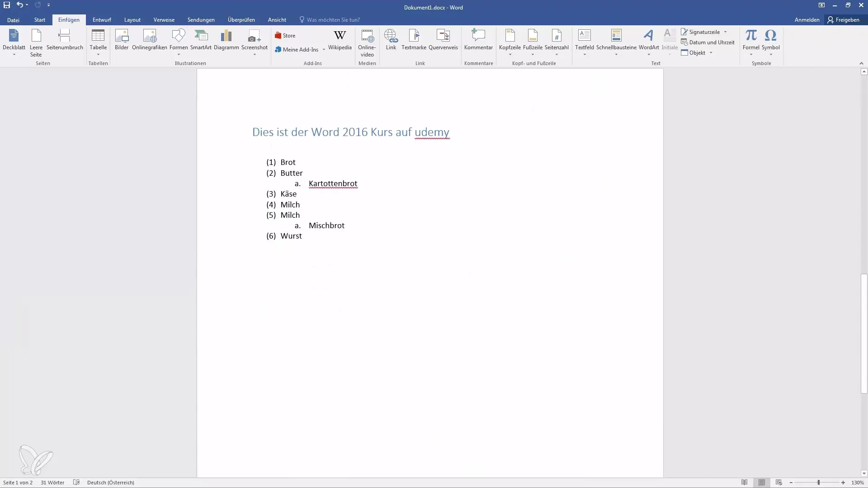This screenshot has height=488, width=868.
Task: Insert Datum und Uhrzeit
Action: click(708, 42)
